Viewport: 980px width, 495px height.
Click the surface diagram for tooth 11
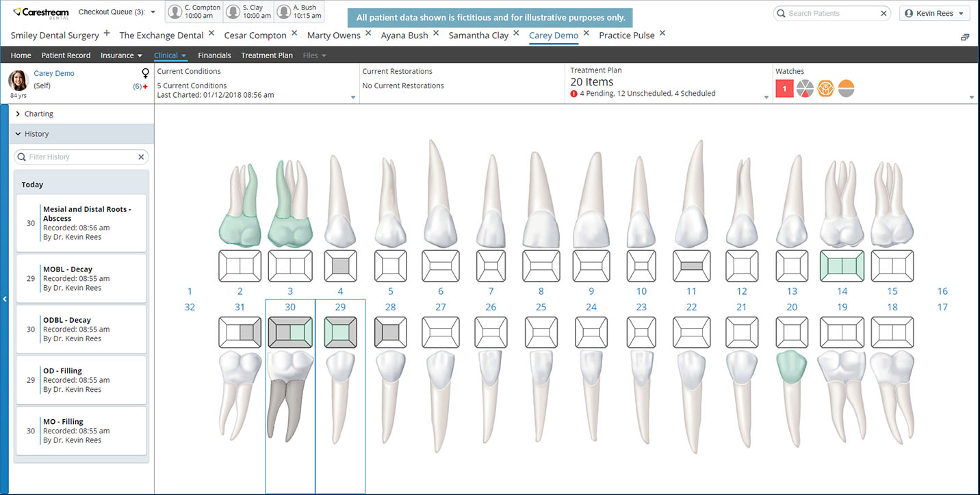pyautogui.click(x=691, y=266)
